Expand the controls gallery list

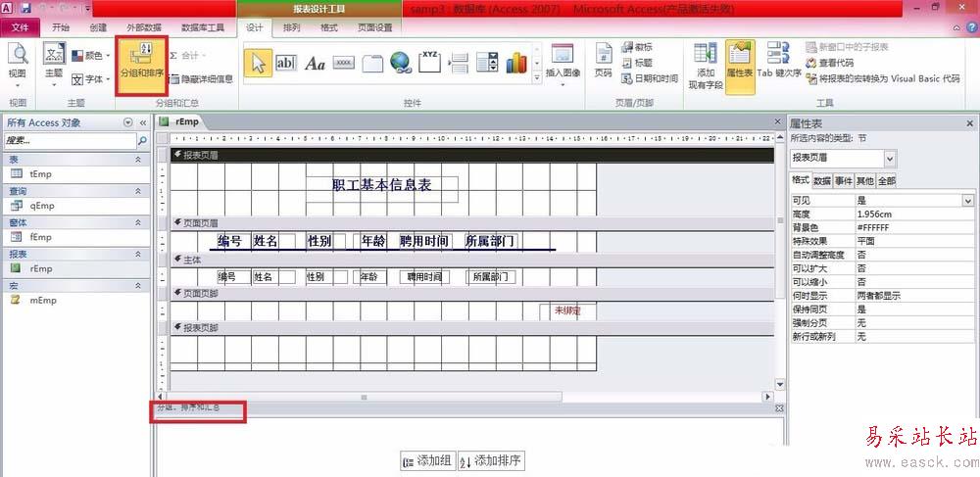click(x=536, y=78)
